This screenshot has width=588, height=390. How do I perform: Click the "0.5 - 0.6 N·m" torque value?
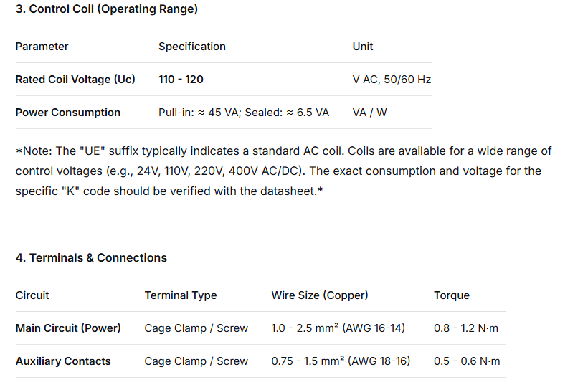point(466,361)
